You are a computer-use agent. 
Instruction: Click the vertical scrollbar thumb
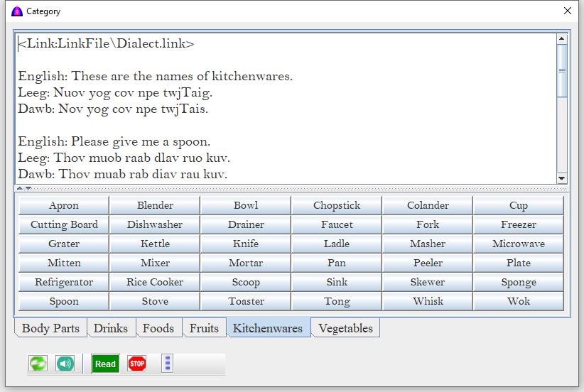click(562, 70)
